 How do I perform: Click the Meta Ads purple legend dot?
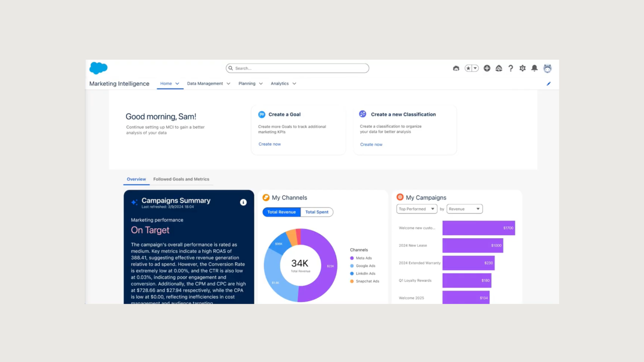[x=351, y=258]
